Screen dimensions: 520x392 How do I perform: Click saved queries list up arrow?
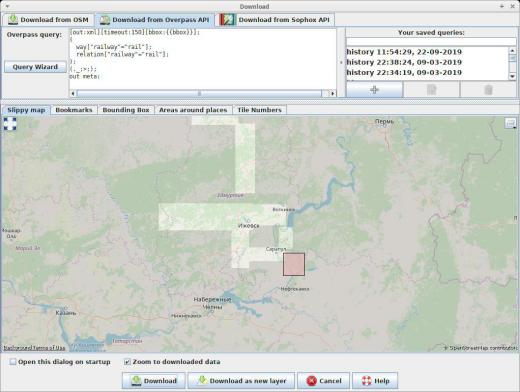[513, 50]
